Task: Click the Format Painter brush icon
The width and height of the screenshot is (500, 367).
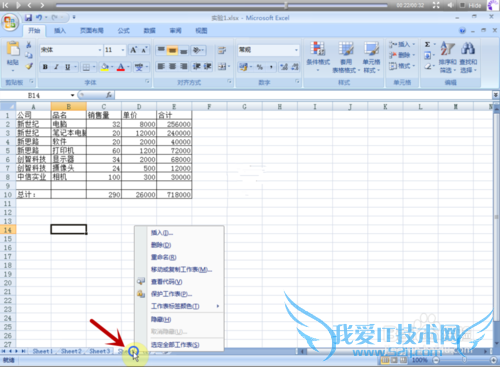Action: click(x=29, y=66)
